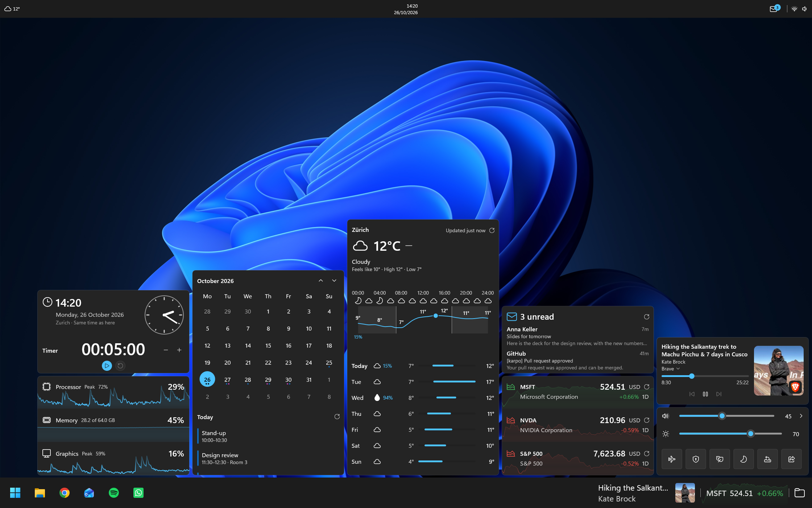
Task: Open the Start menu
Action: click(15, 493)
